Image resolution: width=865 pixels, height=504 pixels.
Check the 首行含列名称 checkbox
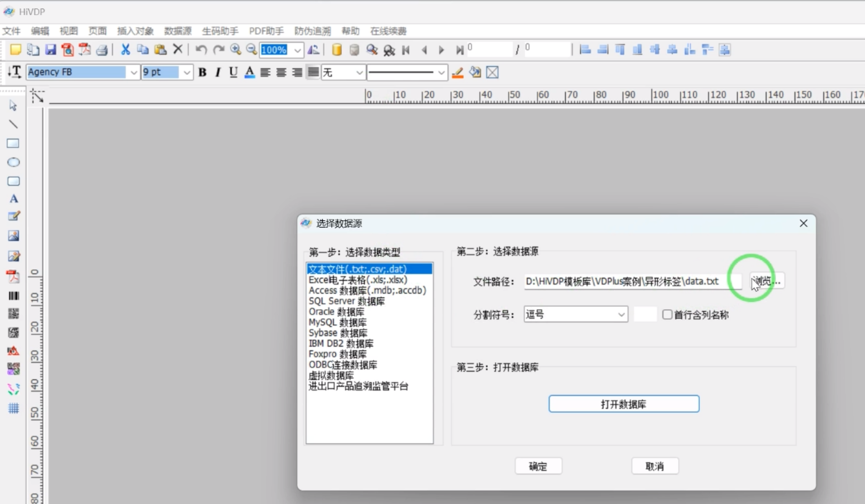click(667, 314)
